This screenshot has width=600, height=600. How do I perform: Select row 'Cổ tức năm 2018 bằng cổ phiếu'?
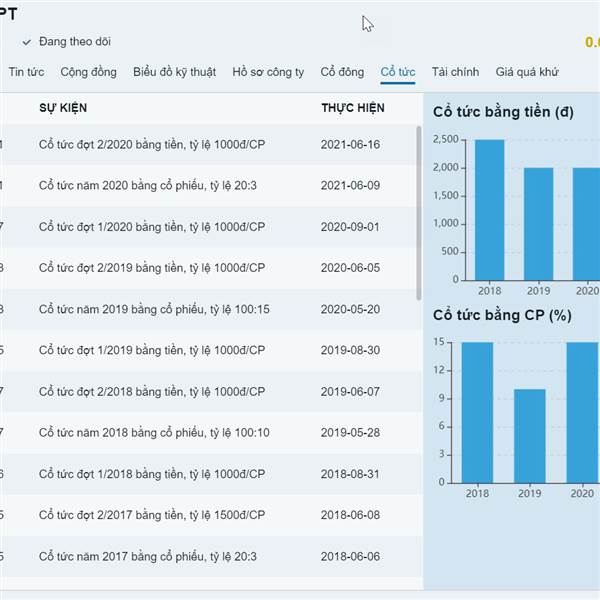(x=209, y=433)
